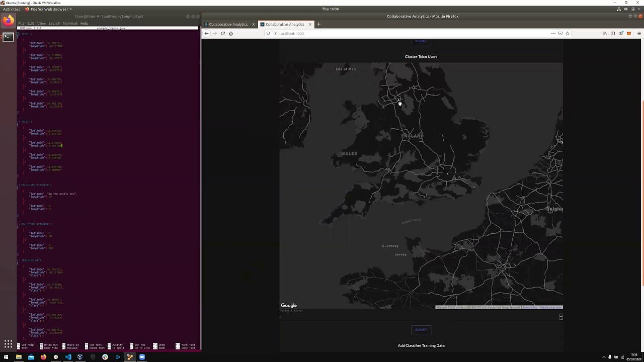
Task: Toggle the Firefox sidebar icon
Action: 613,34
